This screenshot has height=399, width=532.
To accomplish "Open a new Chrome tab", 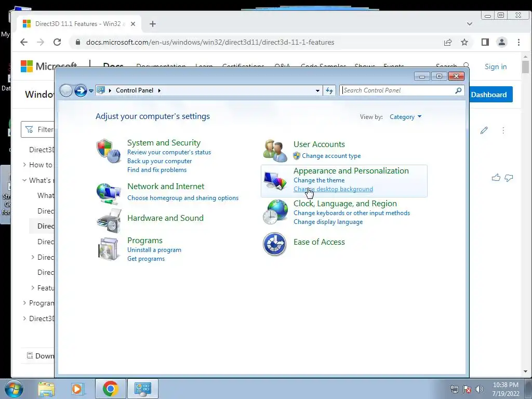I will coord(153,24).
